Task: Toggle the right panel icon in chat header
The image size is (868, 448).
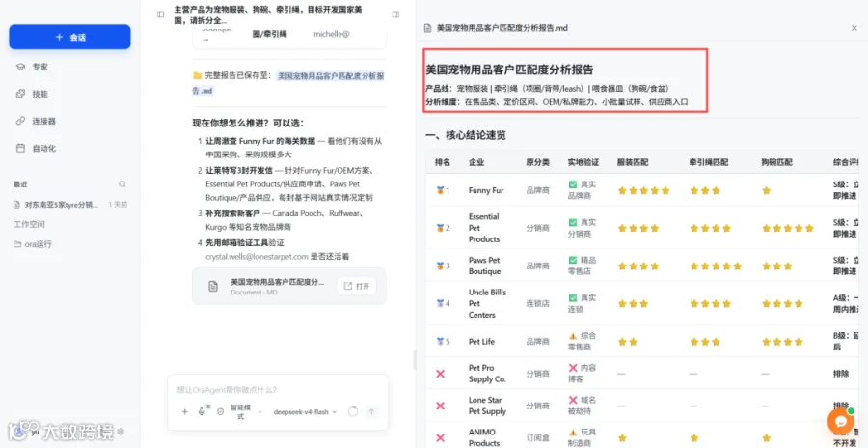Action: tap(395, 14)
